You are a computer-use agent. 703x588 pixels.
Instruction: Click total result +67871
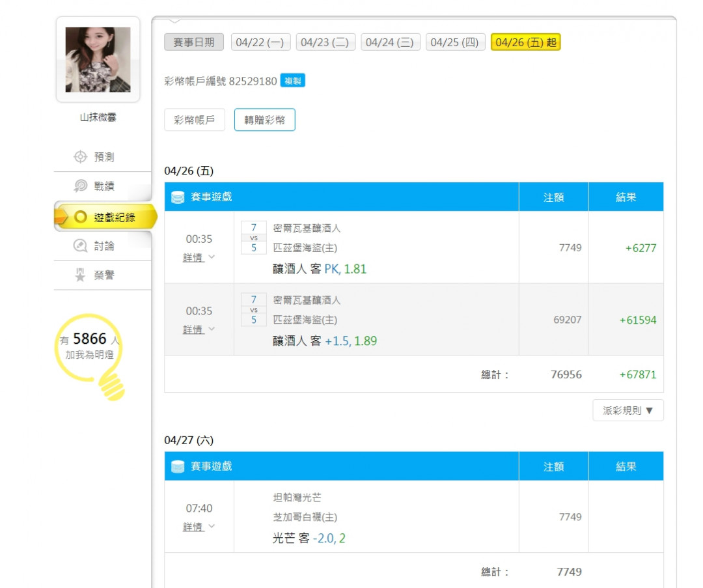(637, 374)
